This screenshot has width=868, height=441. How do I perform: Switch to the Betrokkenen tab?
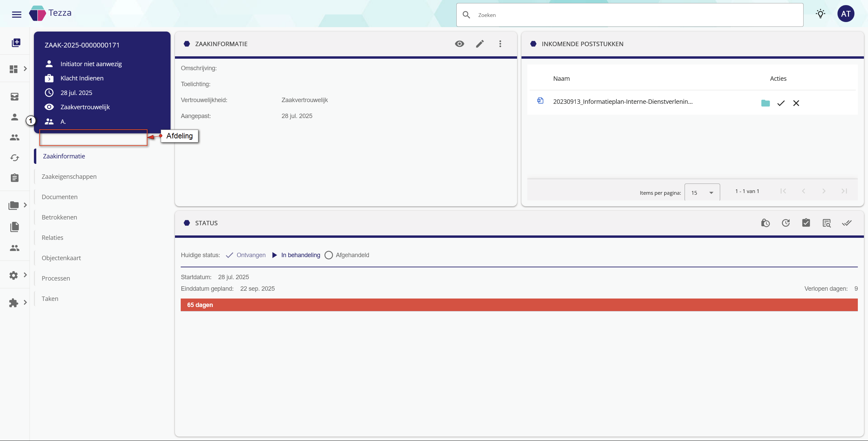59,217
